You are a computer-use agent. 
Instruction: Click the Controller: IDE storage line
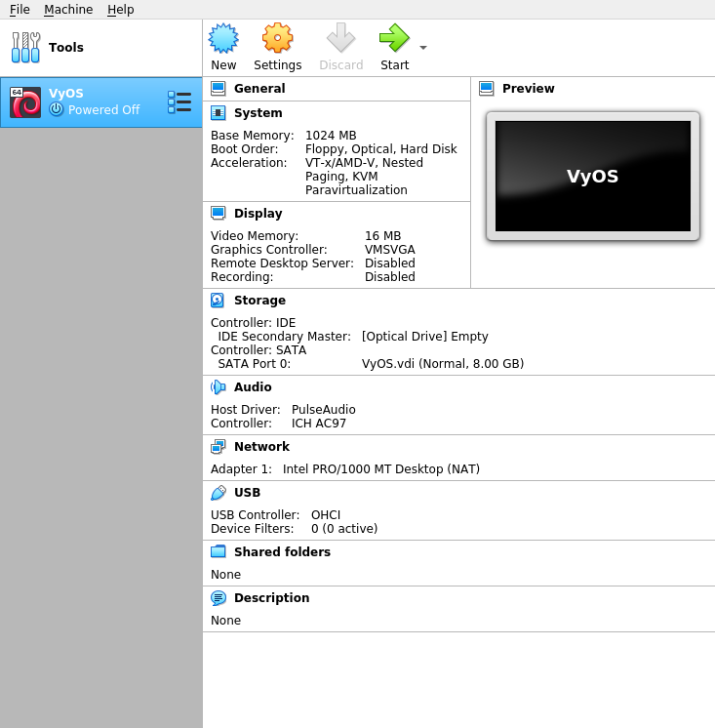point(253,323)
